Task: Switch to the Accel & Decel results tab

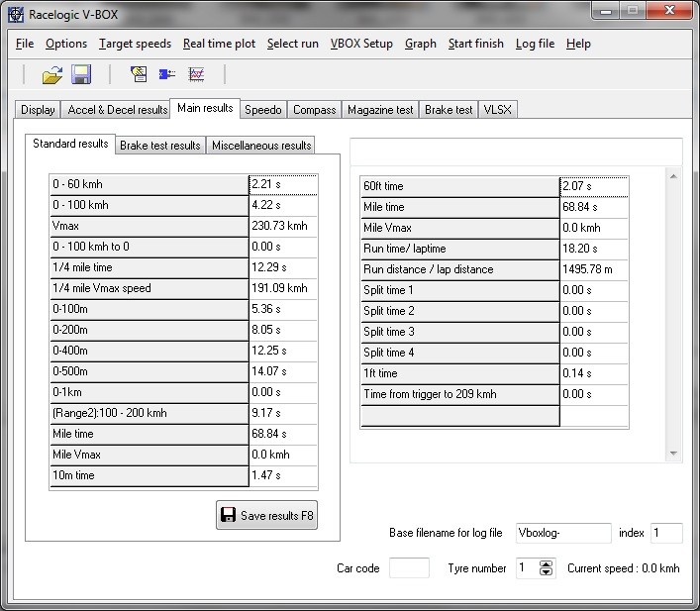Action: point(117,110)
